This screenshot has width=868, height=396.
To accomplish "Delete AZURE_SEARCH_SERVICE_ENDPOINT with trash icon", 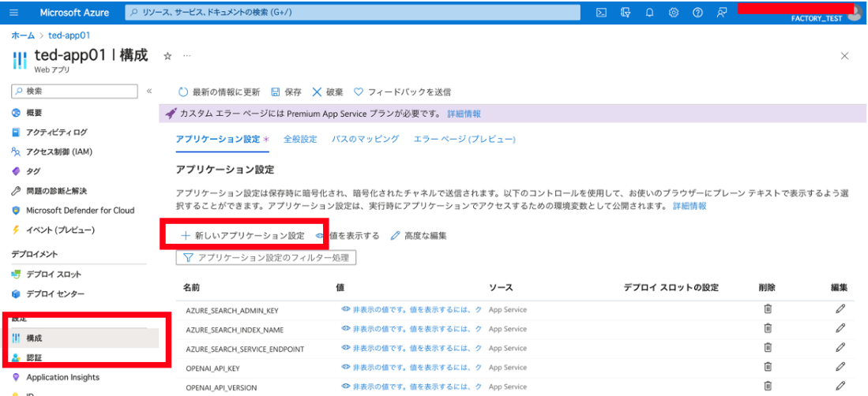I will (x=768, y=347).
